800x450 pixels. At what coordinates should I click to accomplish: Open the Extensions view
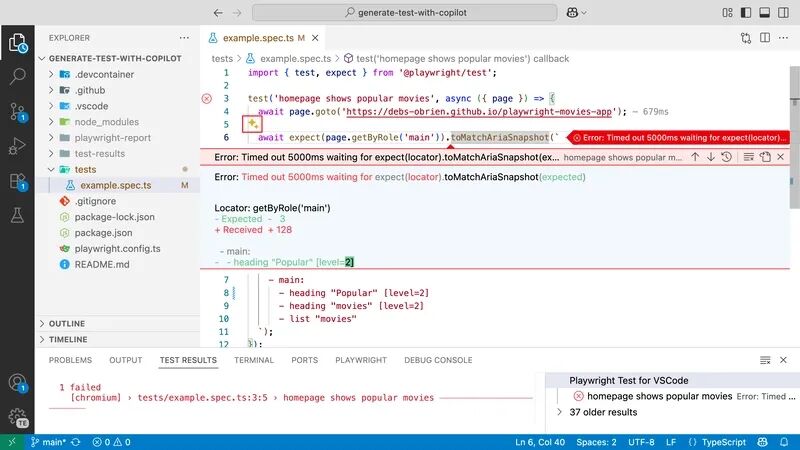tap(17, 181)
